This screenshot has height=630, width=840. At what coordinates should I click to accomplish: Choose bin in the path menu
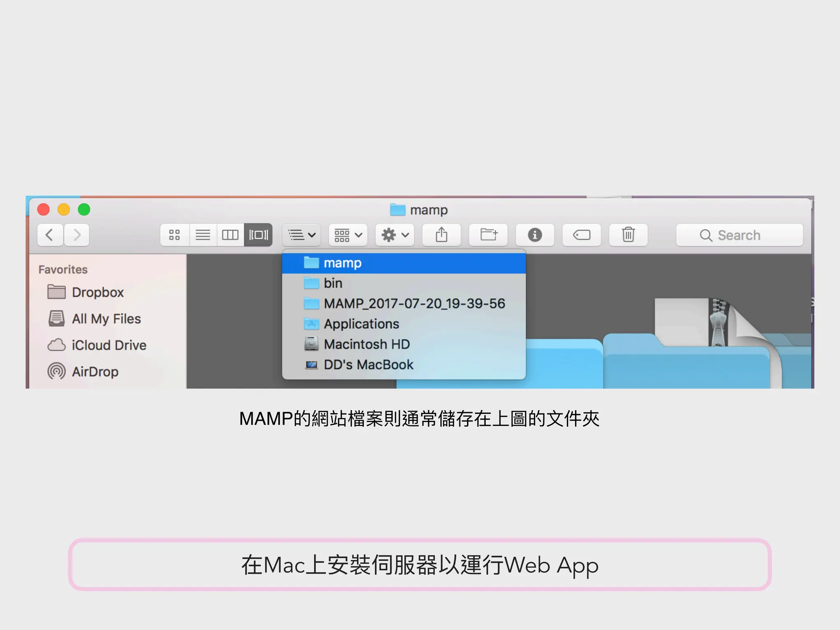(404, 283)
